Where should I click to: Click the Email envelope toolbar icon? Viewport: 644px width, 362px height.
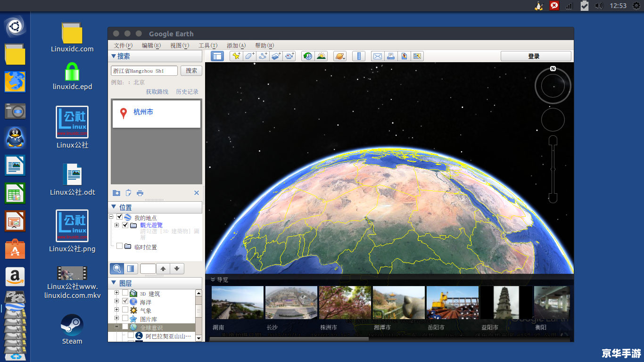378,56
